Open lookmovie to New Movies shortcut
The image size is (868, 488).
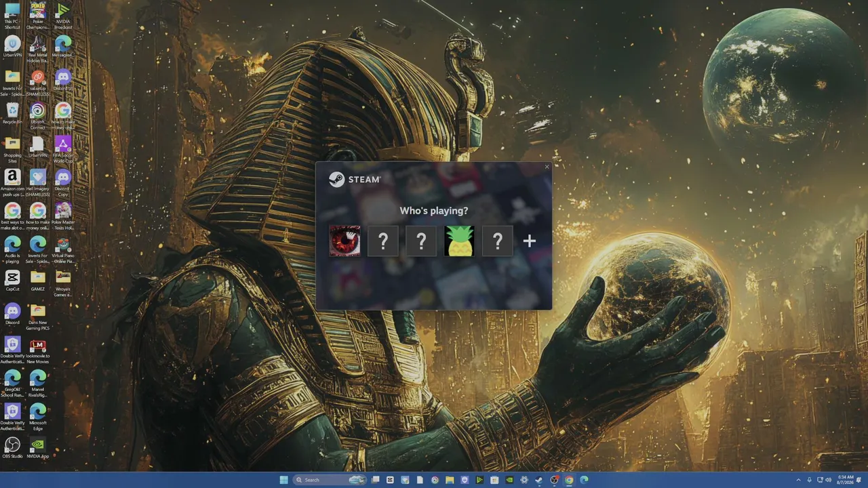(38, 350)
